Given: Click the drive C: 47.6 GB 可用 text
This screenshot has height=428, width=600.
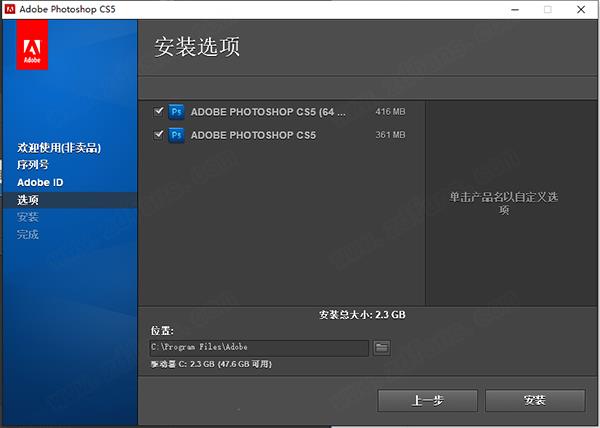Looking at the screenshot, I should point(211,364).
